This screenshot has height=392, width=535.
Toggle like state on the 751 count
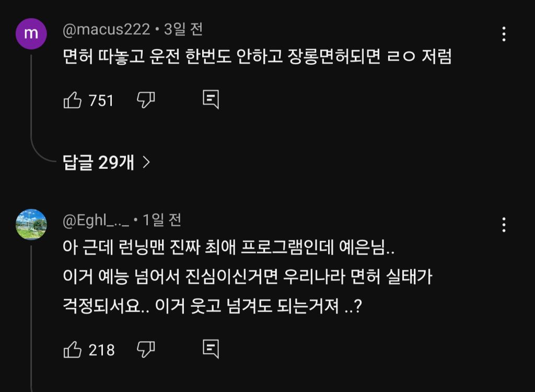[x=102, y=101]
